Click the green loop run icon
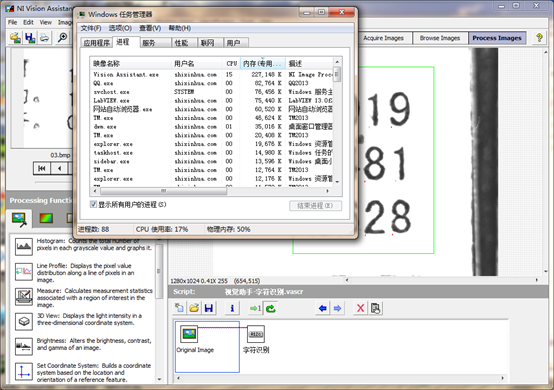This screenshot has width=554, height=390. click(271, 308)
